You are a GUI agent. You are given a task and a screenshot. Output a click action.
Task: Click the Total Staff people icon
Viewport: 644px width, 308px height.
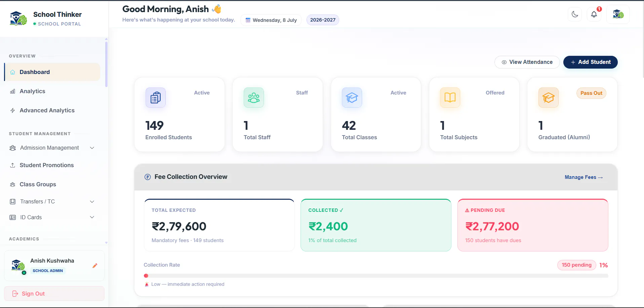[x=254, y=98]
